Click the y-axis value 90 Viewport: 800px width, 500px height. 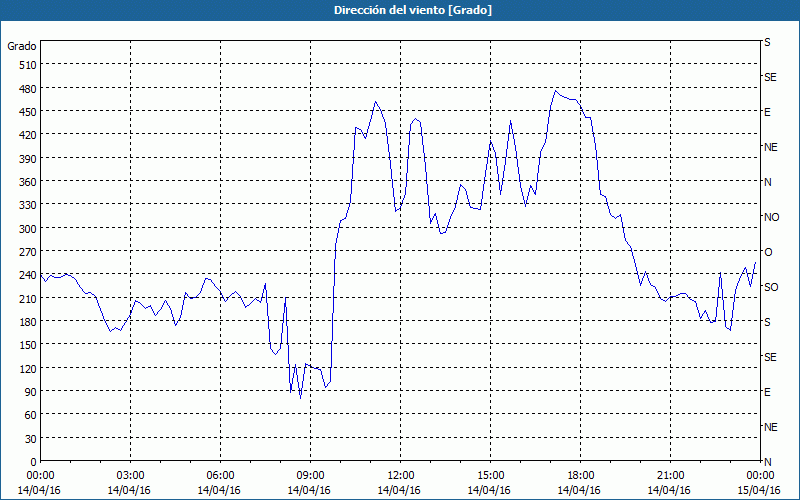31,393
